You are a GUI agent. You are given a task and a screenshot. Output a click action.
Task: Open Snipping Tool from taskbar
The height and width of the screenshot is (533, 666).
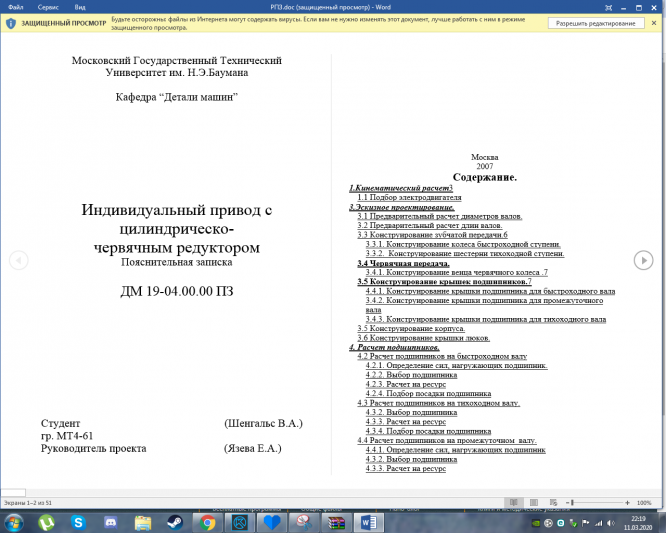(x=304, y=522)
